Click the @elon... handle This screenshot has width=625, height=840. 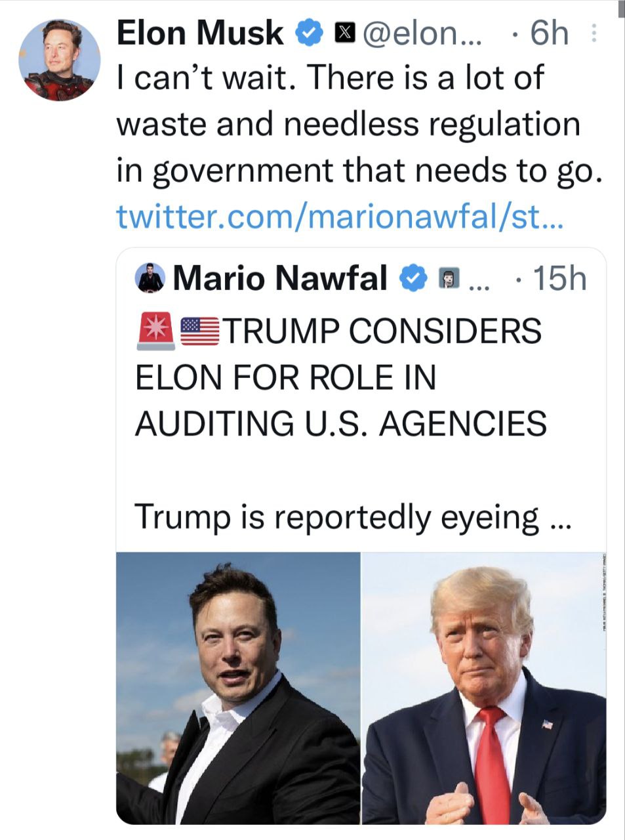[x=418, y=33]
